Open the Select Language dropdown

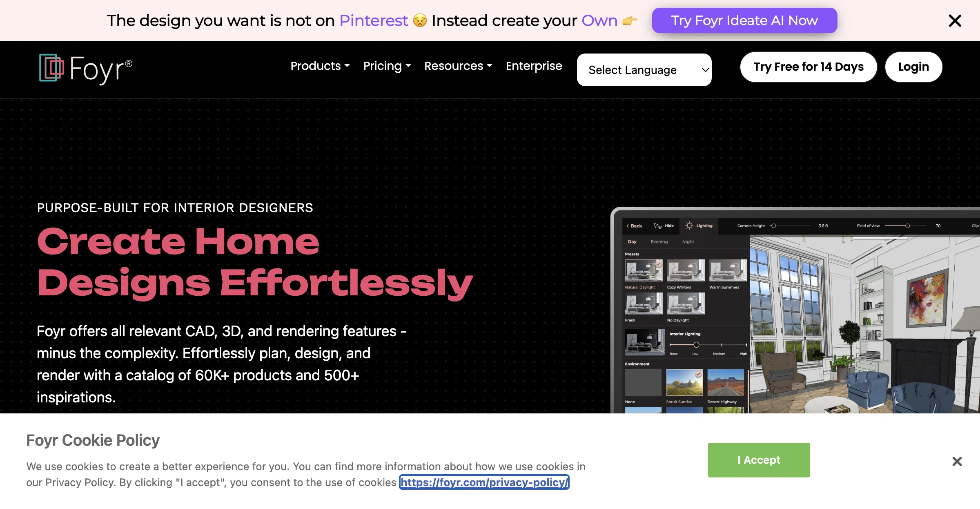tap(644, 69)
